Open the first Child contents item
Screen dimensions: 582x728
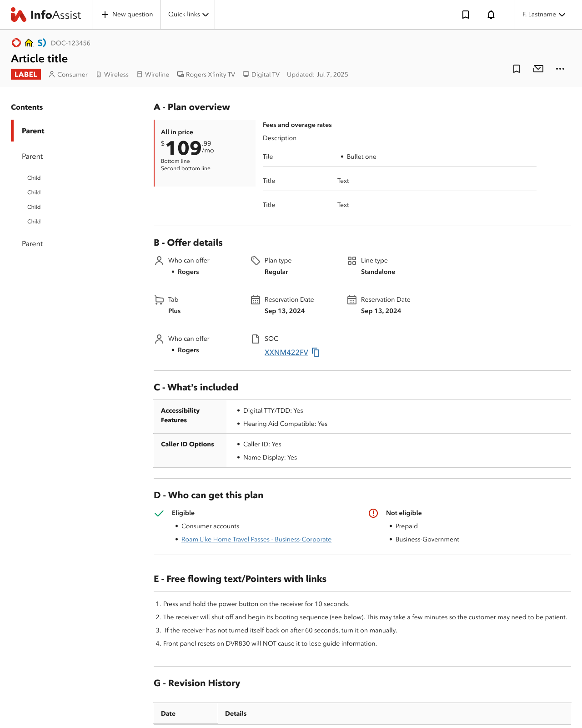pyautogui.click(x=34, y=178)
